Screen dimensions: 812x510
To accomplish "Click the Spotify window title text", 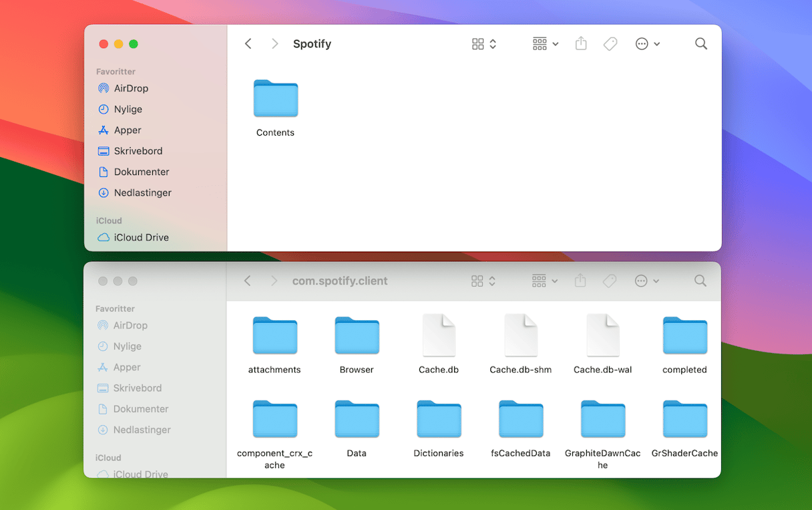I will 312,44.
